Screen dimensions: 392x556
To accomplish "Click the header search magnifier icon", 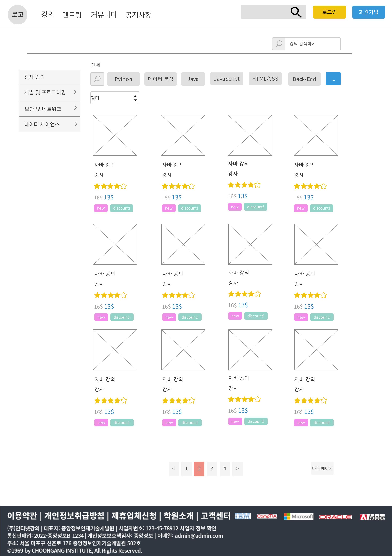I will point(296,12).
